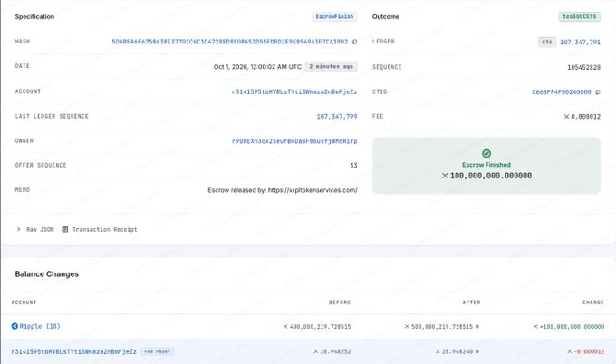Click the AFTER column header

[471, 302]
